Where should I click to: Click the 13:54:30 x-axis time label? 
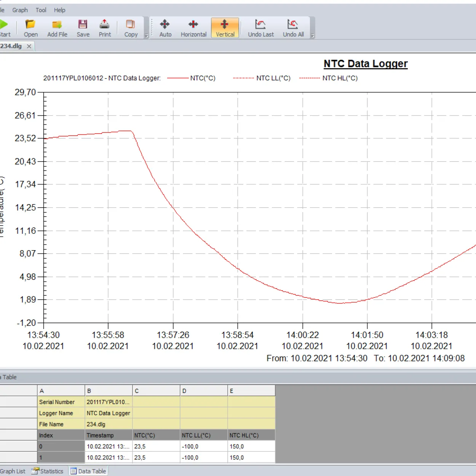[x=43, y=335]
